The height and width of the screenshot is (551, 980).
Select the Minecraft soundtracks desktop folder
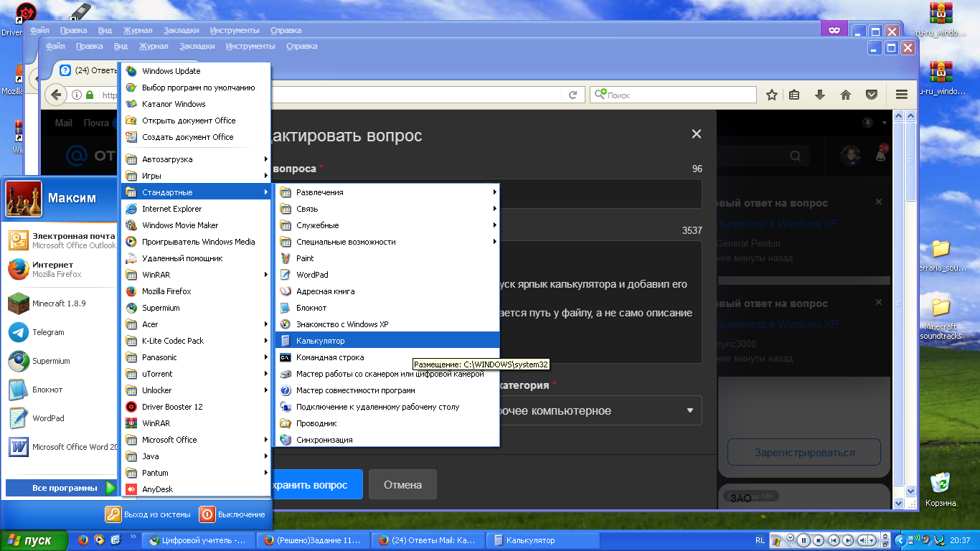941,319
